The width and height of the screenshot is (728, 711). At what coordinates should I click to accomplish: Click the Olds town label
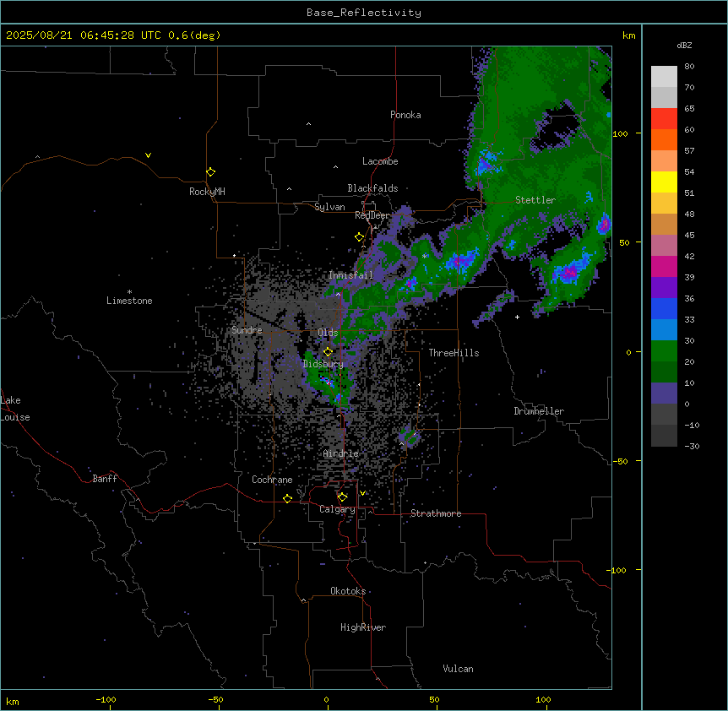(x=328, y=333)
